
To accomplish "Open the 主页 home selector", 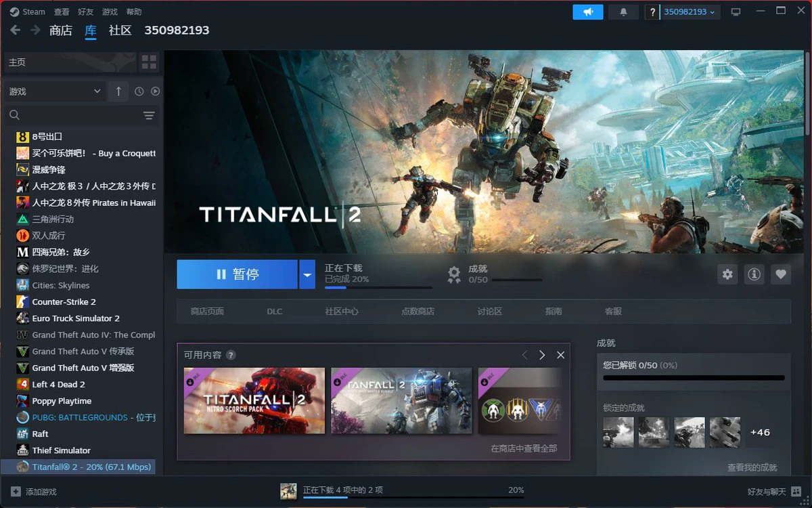I will click(70, 62).
